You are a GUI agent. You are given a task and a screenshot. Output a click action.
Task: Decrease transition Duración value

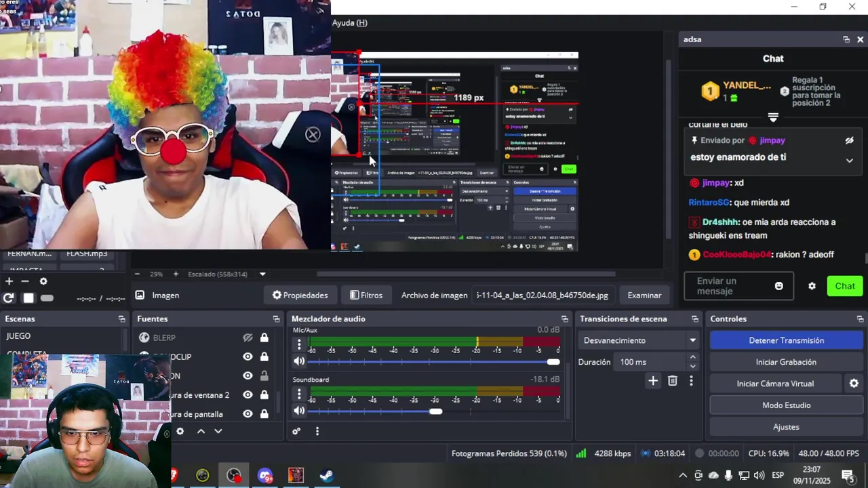692,367
